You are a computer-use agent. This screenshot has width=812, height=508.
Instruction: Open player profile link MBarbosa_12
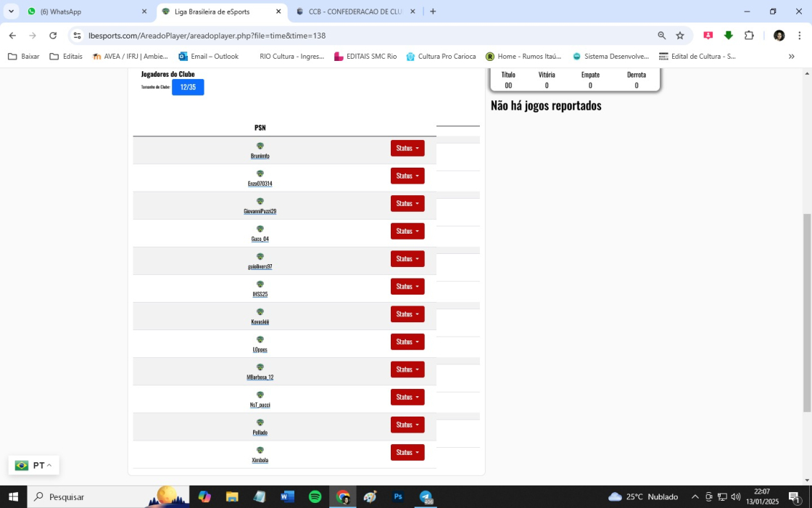(x=260, y=377)
